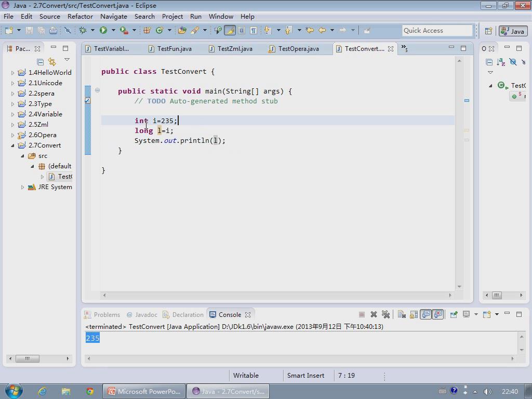The width and height of the screenshot is (532, 399).
Task: Open the Microsoft PowerPoint taskbar button
Action: 144,391
